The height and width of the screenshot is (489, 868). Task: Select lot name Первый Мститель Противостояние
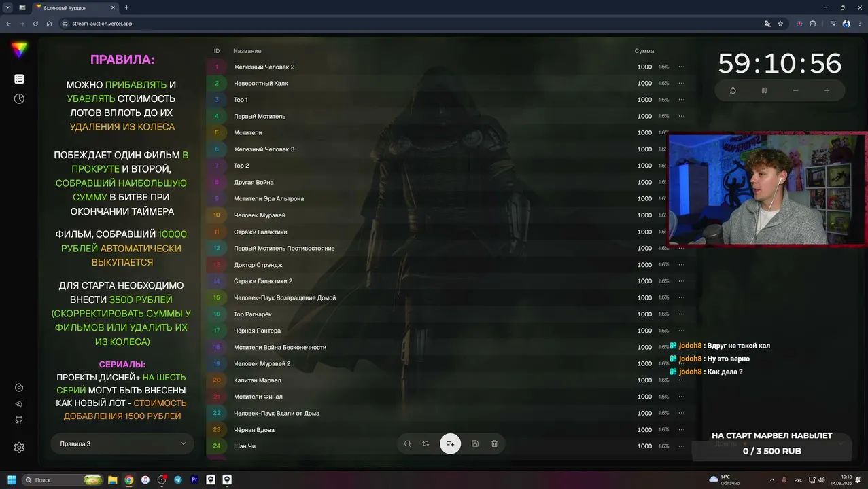[284, 249]
